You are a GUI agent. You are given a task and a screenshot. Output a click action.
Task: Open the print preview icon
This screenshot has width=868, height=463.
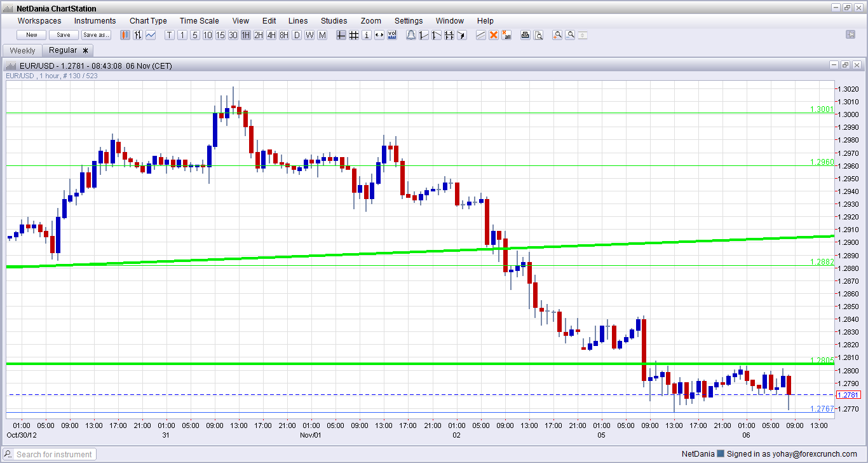pos(538,35)
